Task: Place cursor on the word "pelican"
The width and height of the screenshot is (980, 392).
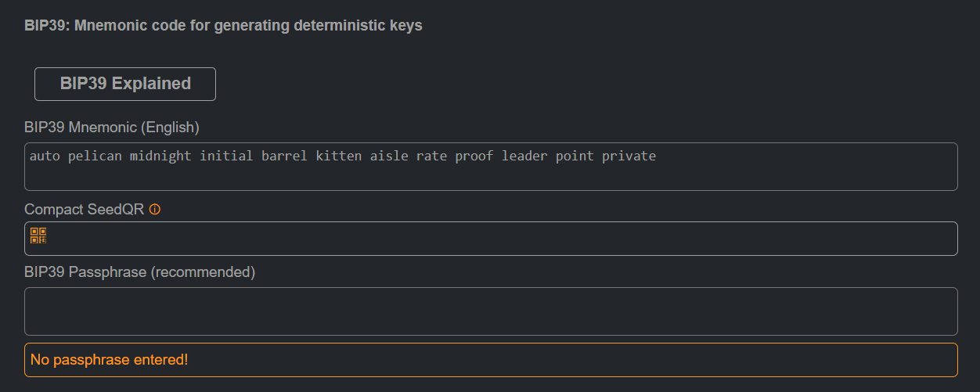Action: tap(95, 156)
